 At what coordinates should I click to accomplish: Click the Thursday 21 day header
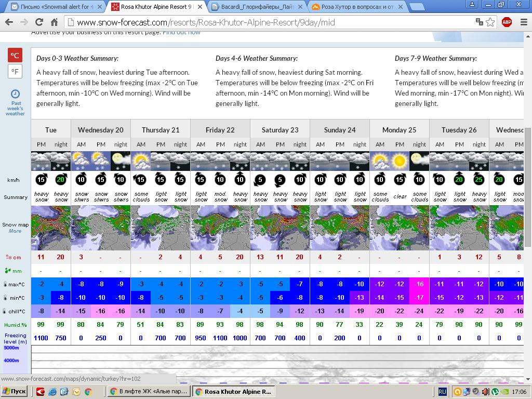click(x=161, y=130)
